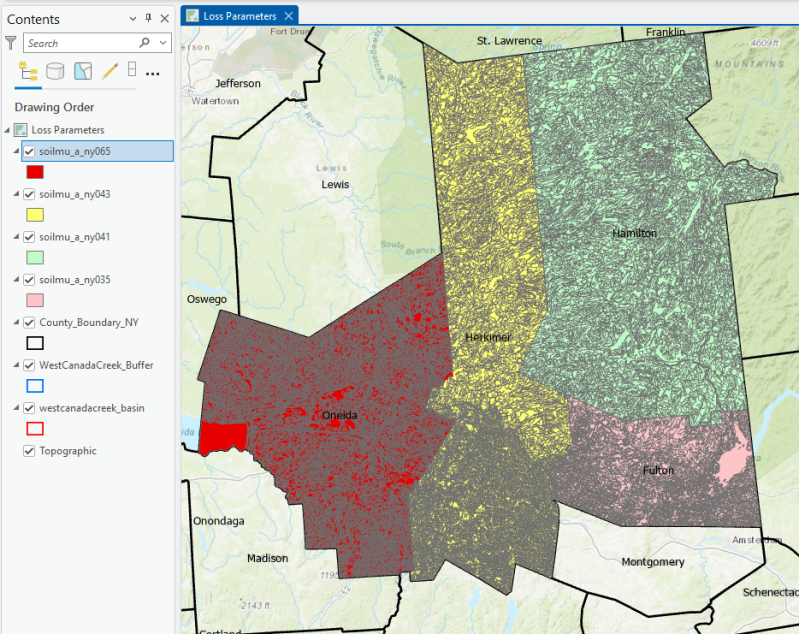799x634 pixels.
Task: Select the List By Drawing Order icon
Action: click(x=28, y=72)
